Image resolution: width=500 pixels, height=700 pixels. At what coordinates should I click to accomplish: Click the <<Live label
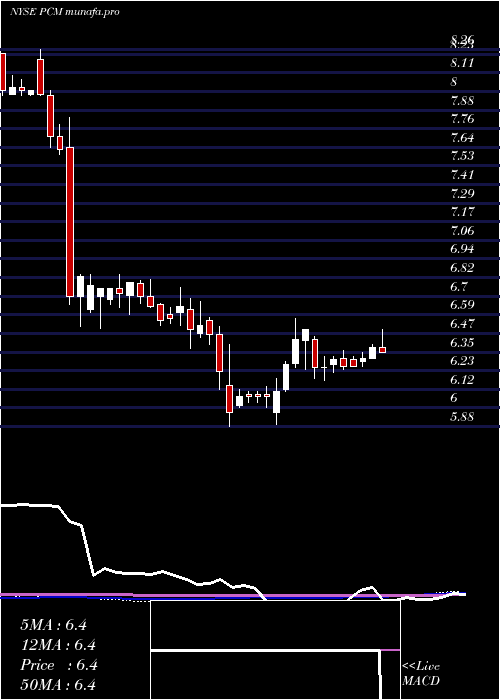pos(421,667)
